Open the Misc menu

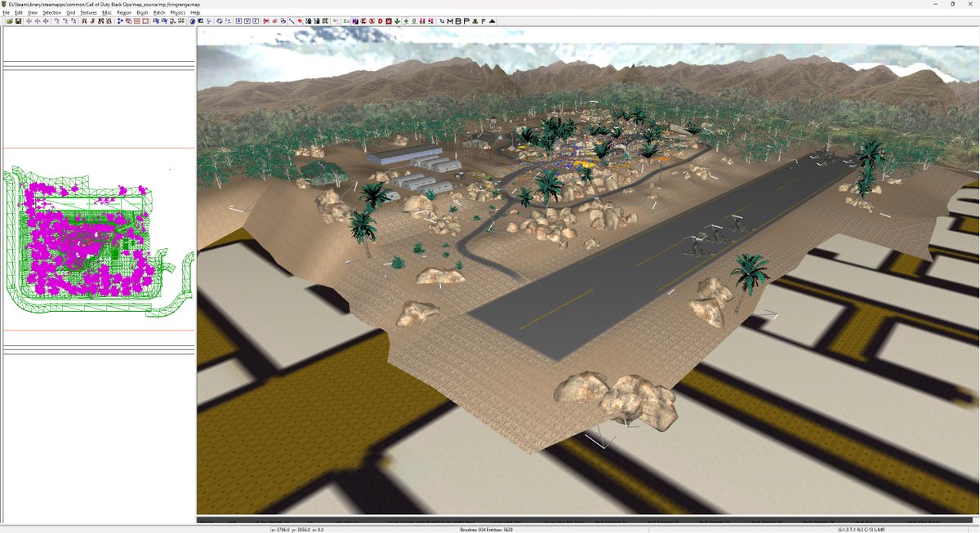107,13
